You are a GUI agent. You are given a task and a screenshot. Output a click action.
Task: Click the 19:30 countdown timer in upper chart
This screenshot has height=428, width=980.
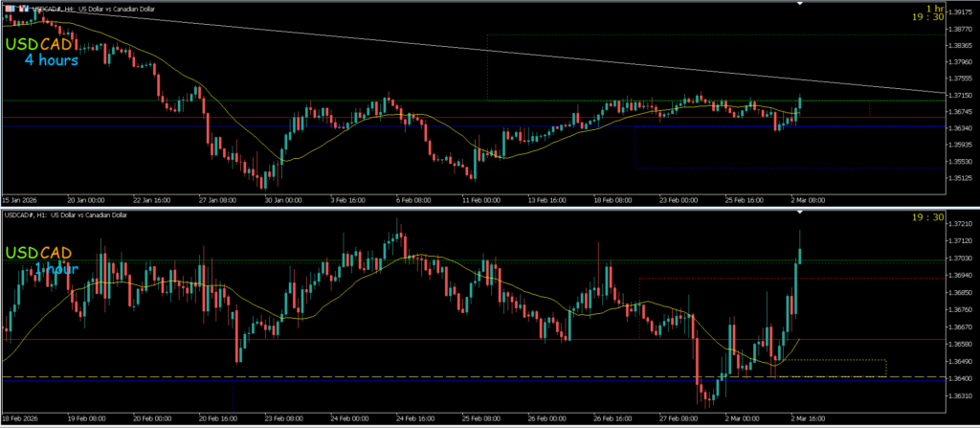930,16
